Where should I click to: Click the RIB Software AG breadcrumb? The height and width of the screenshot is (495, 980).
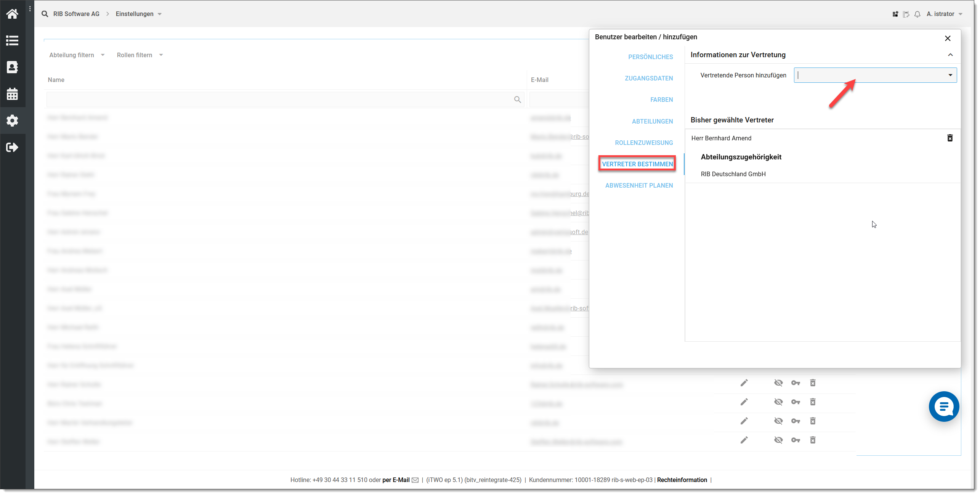76,14
